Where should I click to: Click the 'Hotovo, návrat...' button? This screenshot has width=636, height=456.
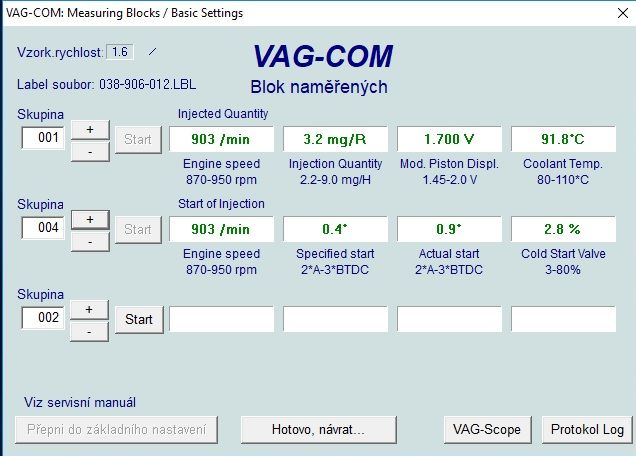(x=319, y=429)
